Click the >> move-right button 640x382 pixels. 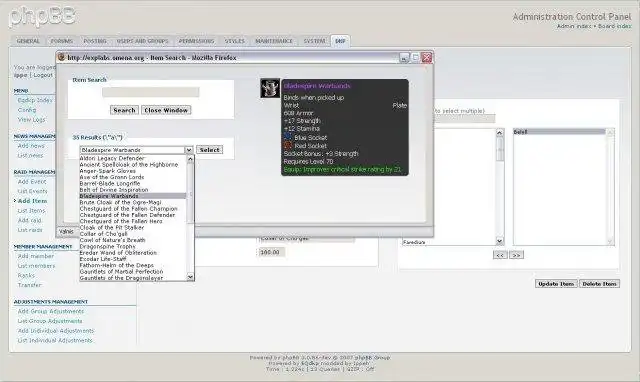[516, 255]
